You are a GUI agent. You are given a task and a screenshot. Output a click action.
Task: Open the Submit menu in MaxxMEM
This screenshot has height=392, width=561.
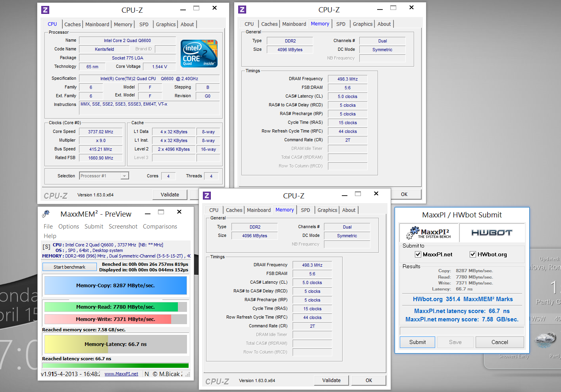point(94,227)
